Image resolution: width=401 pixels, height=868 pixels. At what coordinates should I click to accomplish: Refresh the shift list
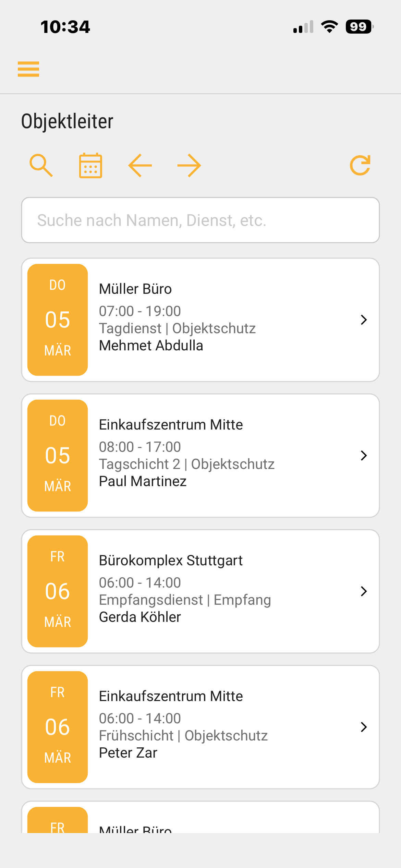(x=360, y=166)
